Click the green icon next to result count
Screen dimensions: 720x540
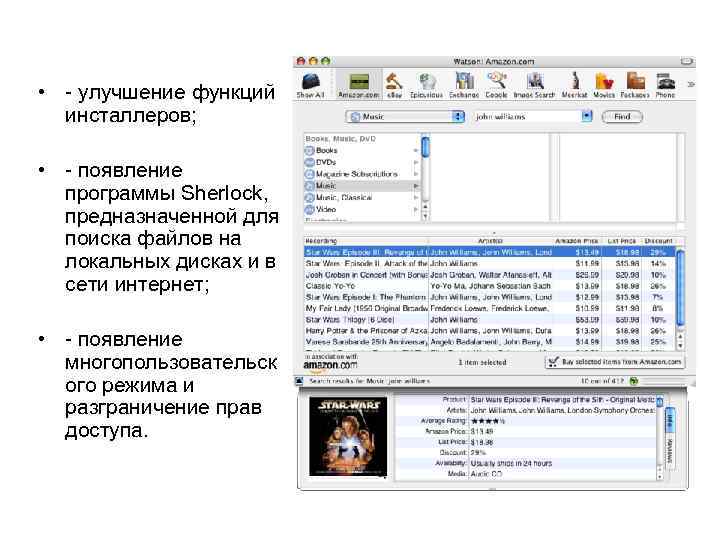(x=634, y=381)
